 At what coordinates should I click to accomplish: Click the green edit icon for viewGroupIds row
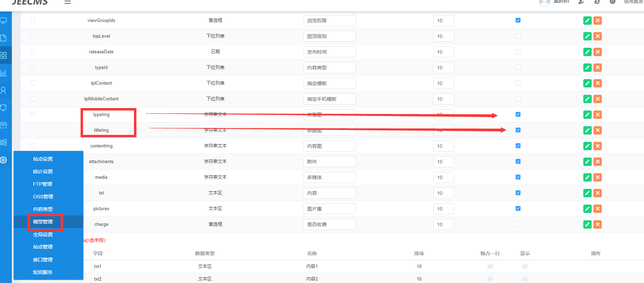pyautogui.click(x=587, y=21)
